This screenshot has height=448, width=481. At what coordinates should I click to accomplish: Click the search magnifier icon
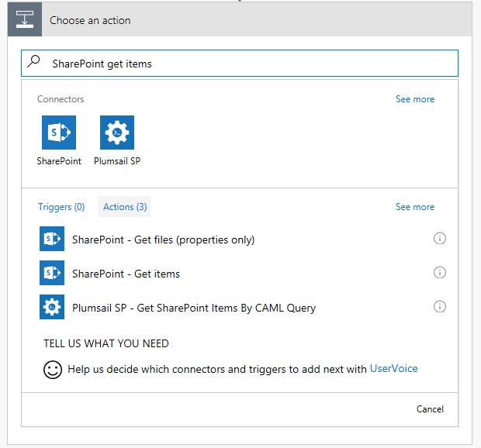pos(33,63)
